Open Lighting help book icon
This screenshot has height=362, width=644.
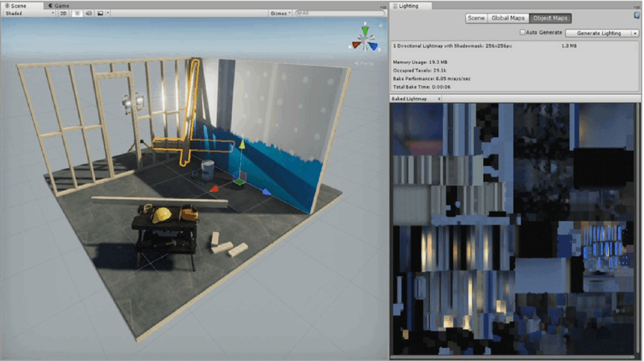[636, 15]
